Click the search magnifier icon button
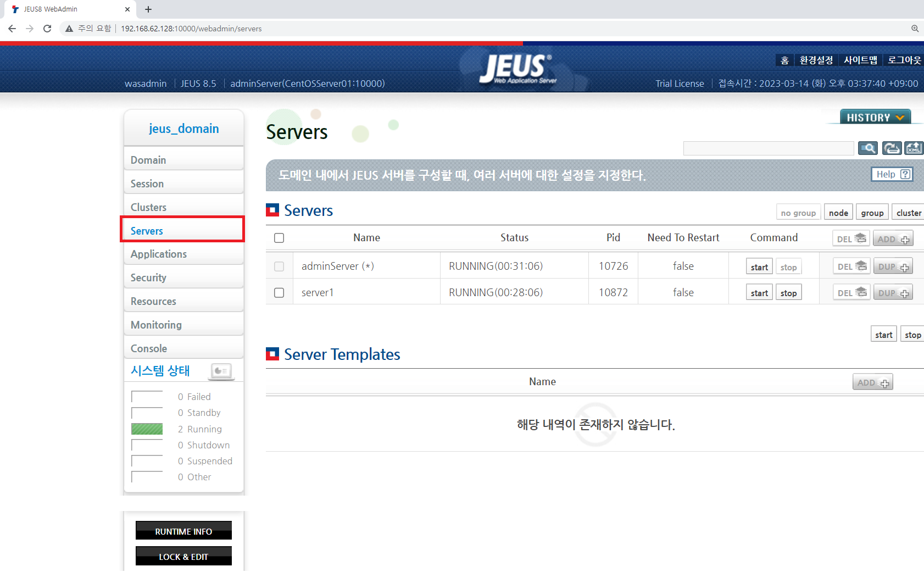924x572 pixels. pos(868,148)
